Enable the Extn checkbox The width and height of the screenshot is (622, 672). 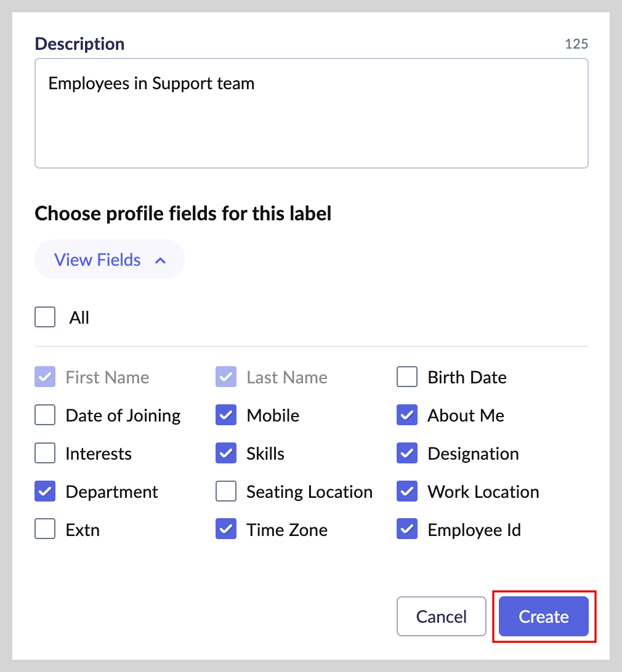point(45,530)
